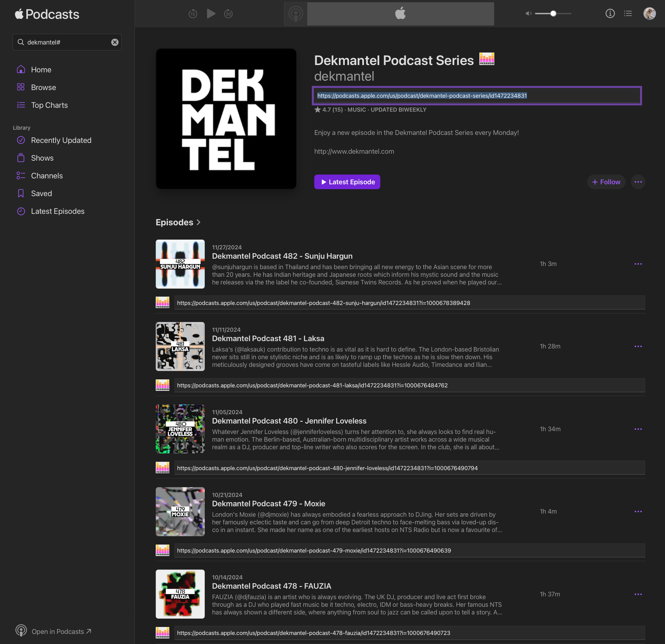Click the 4.7 (15) star rating text
The width and height of the screenshot is (665, 644).
[329, 110]
